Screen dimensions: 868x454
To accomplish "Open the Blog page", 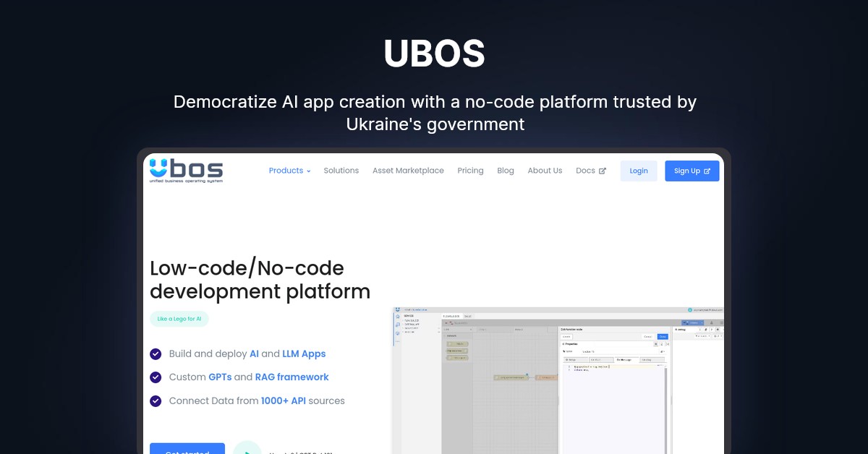I will click(506, 171).
